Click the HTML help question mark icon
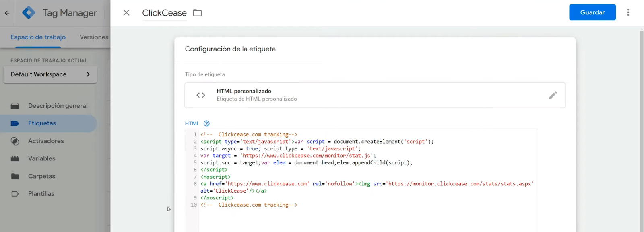Screen dimensions: 644x232 pos(206,123)
